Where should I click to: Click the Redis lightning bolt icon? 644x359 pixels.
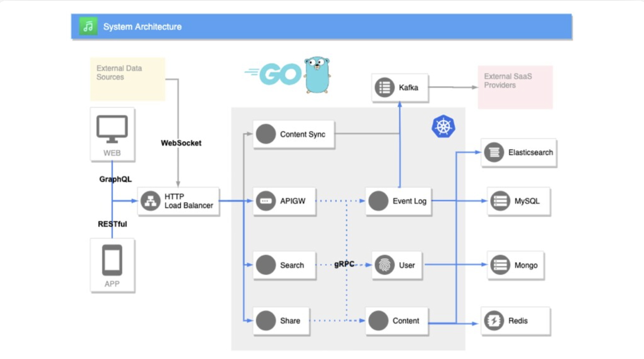[494, 321]
